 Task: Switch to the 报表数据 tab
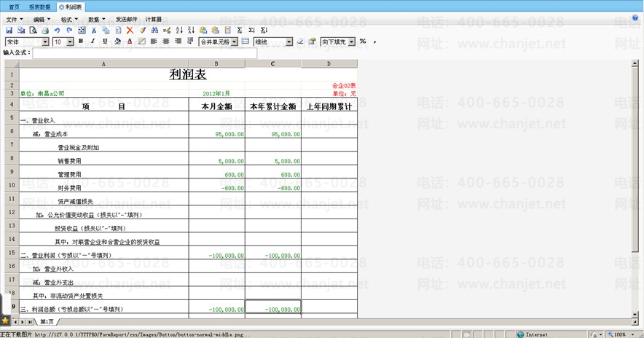(x=40, y=6)
